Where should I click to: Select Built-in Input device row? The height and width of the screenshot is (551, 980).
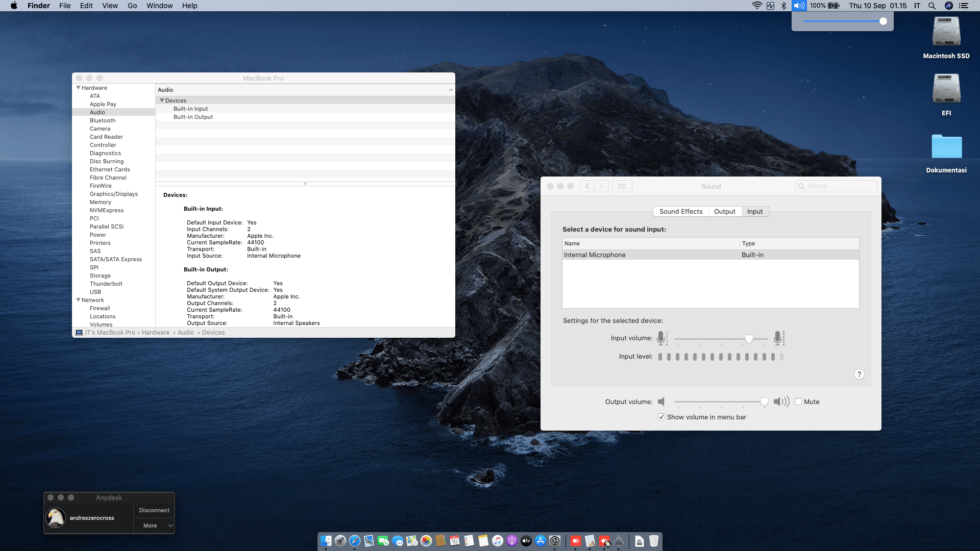pyautogui.click(x=305, y=109)
